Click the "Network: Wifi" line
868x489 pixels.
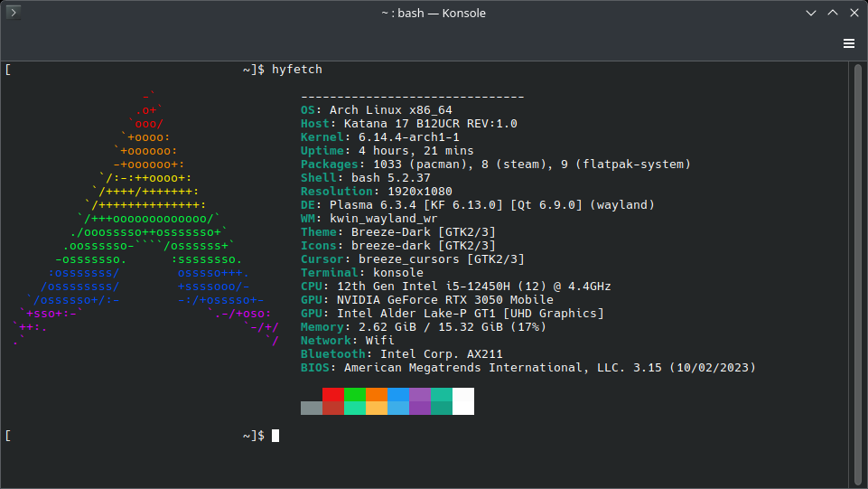(x=348, y=341)
